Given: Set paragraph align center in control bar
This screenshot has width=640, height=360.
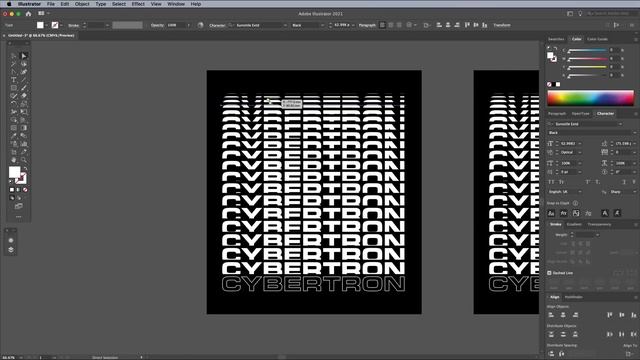Looking at the screenshot, I should tap(391, 25).
